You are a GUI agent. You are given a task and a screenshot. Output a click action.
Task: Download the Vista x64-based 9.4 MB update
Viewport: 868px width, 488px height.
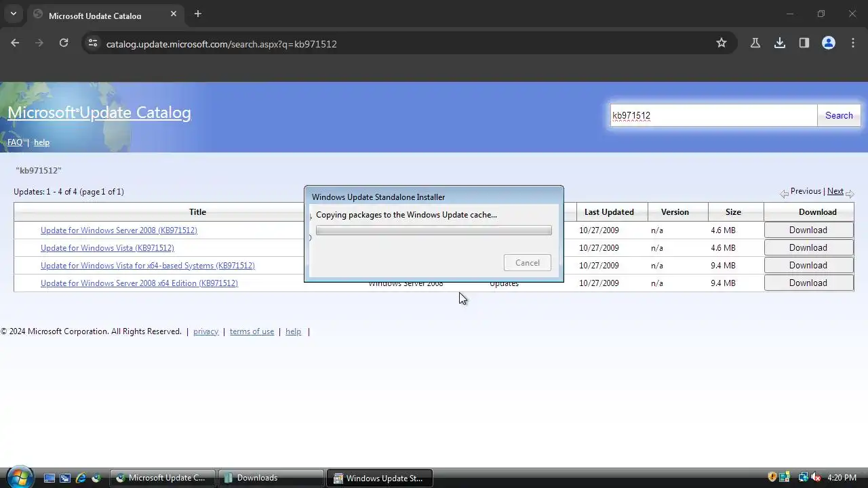point(808,266)
